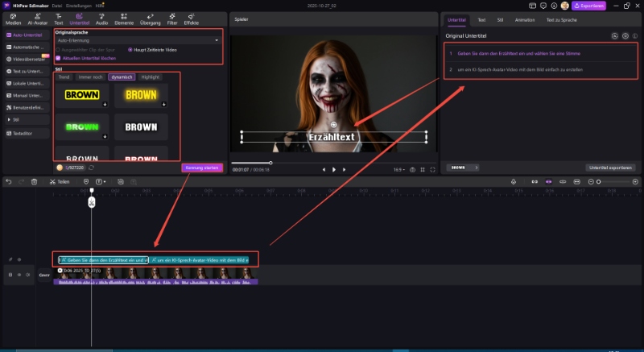Click the Kennung starten button
This screenshot has height=352, width=644.
pyautogui.click(x=202, y=168)
